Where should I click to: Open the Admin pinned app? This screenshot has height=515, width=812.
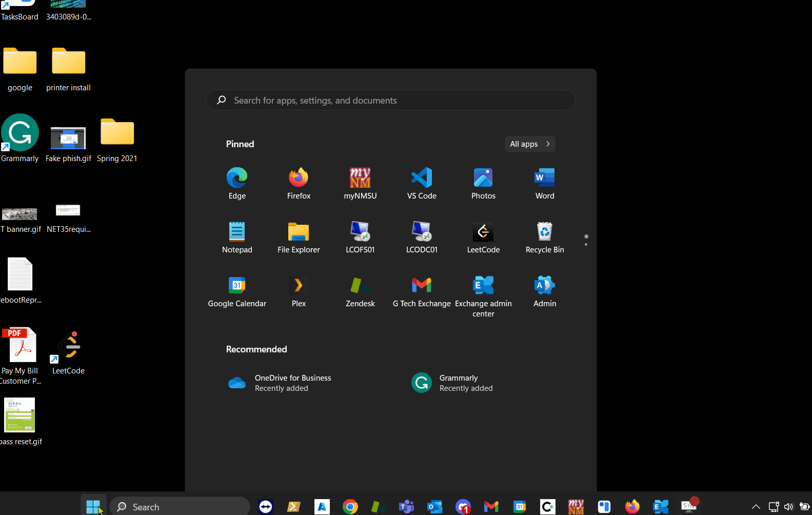(x=545, y=291)
